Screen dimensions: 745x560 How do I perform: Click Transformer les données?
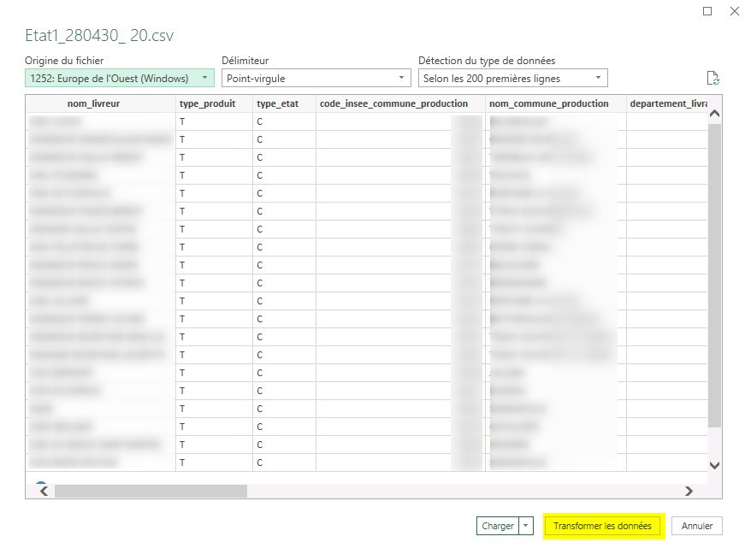pos(602,527)
